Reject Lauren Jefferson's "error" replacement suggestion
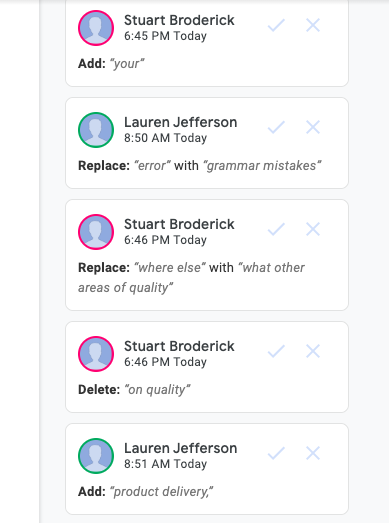 pyautogui.click(x=313, y=127)
